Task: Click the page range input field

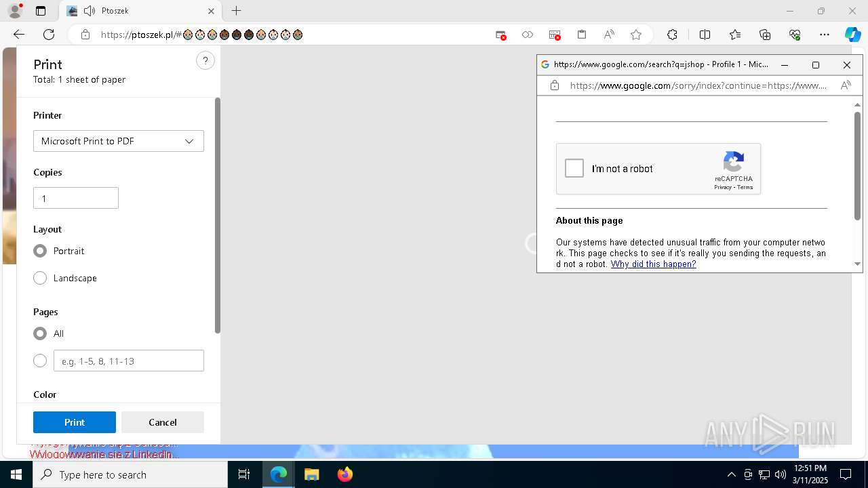Action: (x=129, y=361)
